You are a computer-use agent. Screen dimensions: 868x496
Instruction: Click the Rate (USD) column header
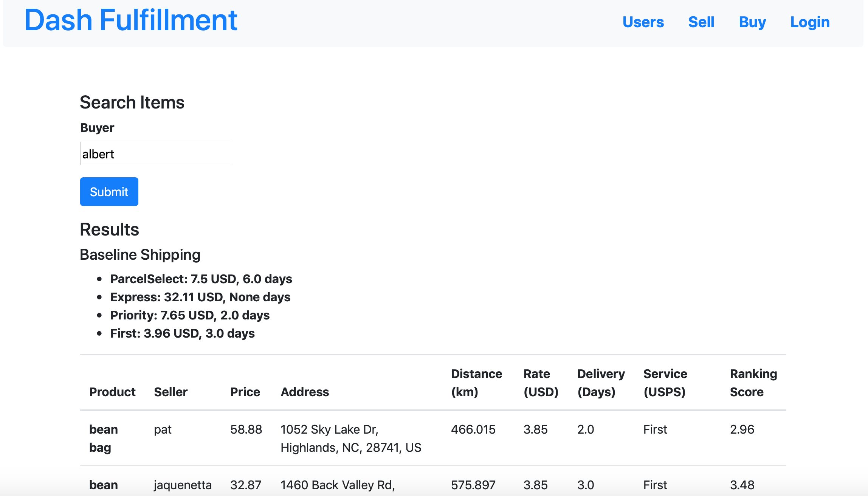tap(541, 383)
